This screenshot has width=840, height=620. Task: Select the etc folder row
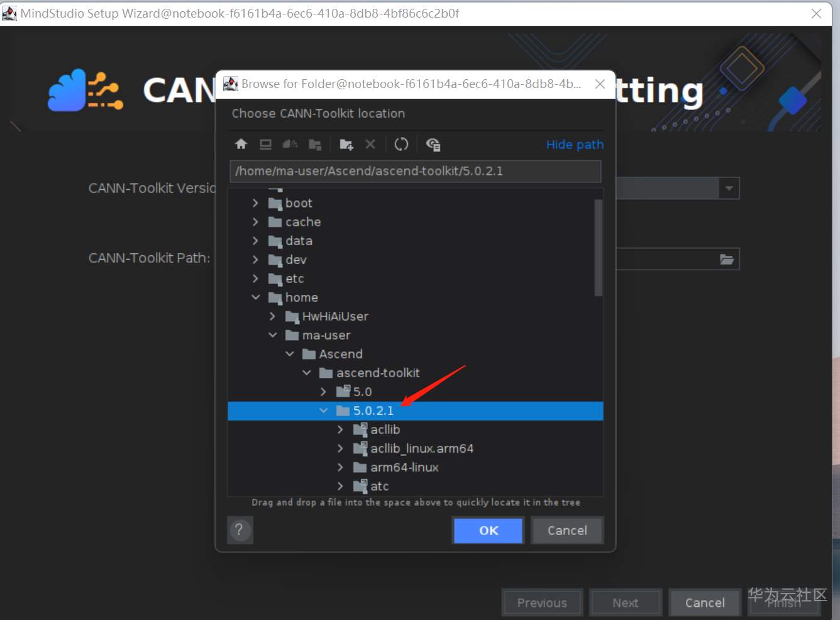[x=416, y=279]
